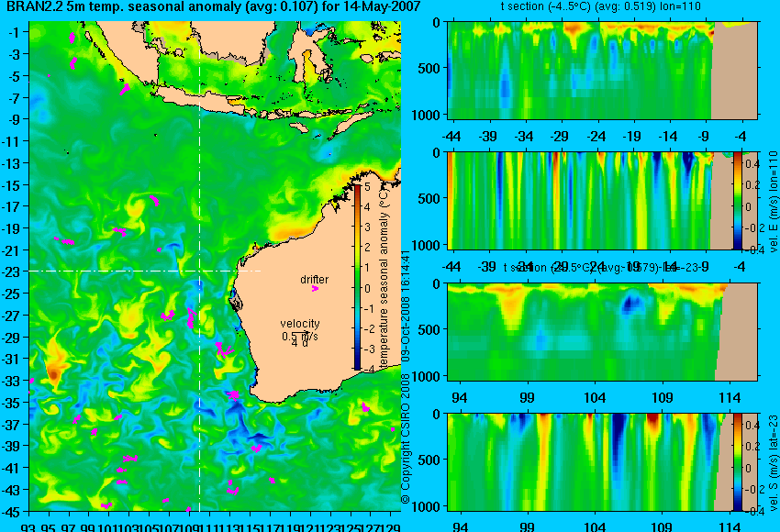780x532 pixels.
Task: Click longitude tick label 129 under the map
Action: [x=391, y=527]
